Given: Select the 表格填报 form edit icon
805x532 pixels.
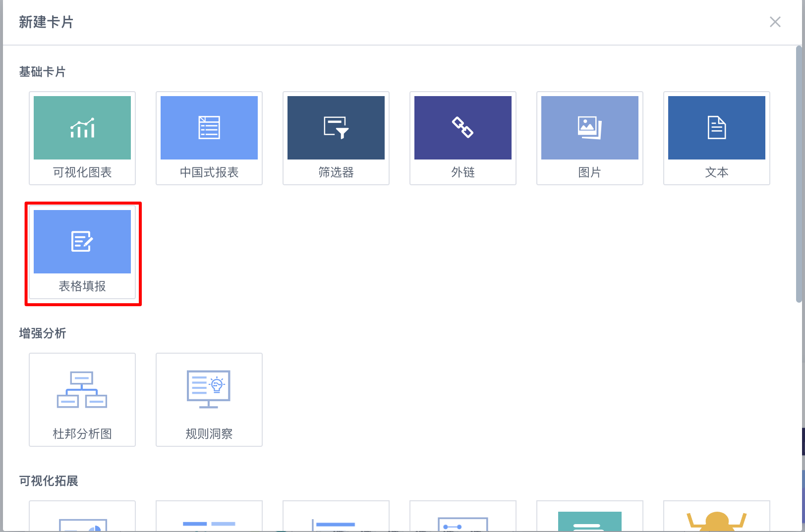Looking at the screenshot, I should point(82,242).
